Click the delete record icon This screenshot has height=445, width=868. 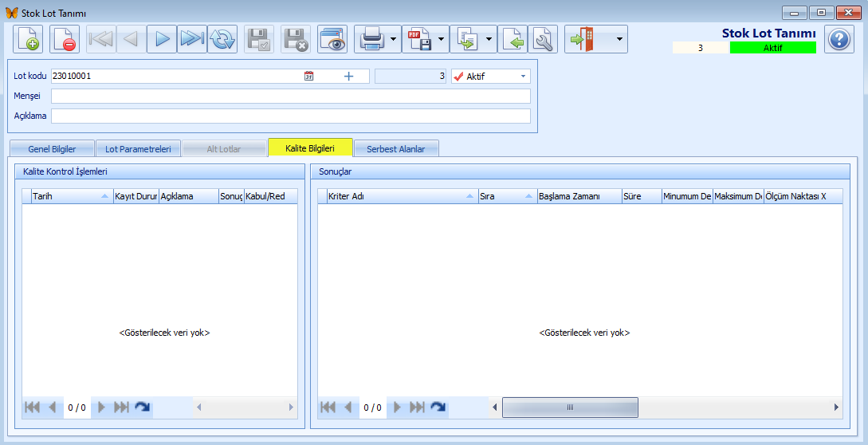pos(65,39)
